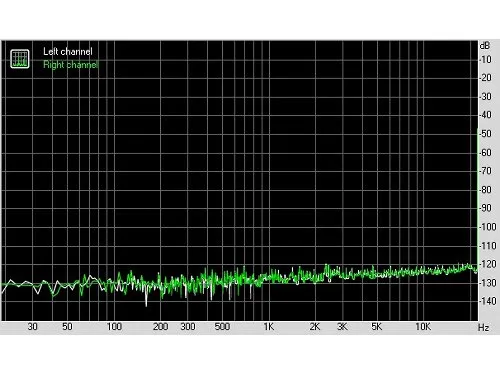Click the 50 Hz frequency axis label

[x=67, y=327]
